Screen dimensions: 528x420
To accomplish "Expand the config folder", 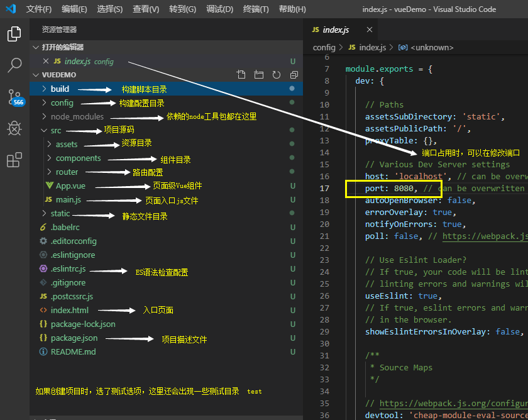I will [x=44, y=102].
